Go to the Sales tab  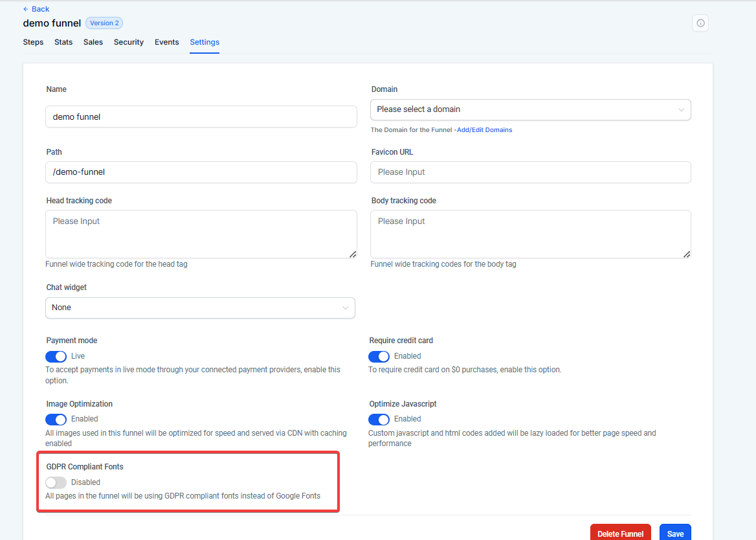93,42
